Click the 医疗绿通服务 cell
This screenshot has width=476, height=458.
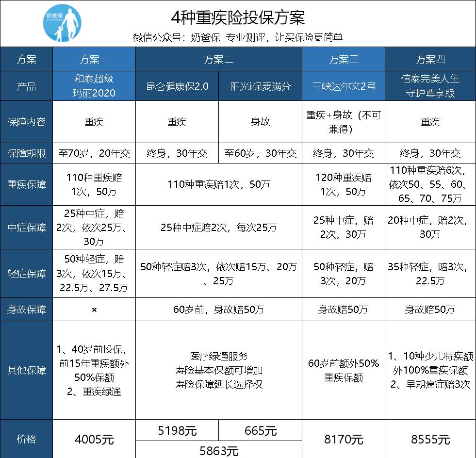218,370
